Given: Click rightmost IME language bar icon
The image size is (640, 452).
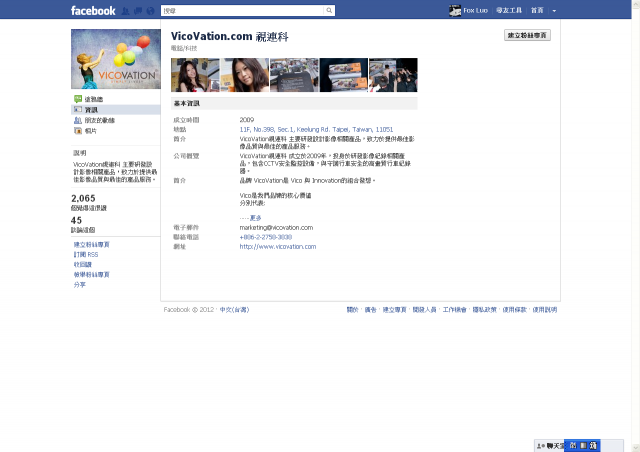Looking at the screenshot, I should pos(593,445).
